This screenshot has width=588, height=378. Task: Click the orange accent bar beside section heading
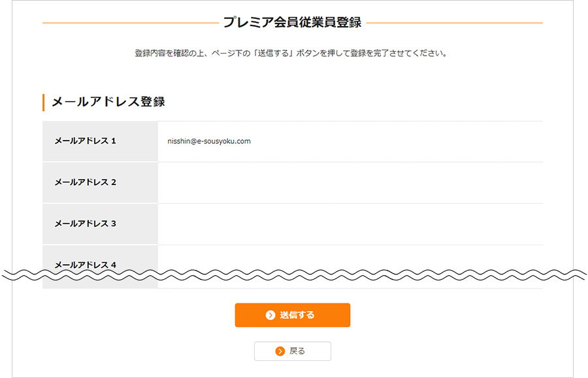(44, 103)
